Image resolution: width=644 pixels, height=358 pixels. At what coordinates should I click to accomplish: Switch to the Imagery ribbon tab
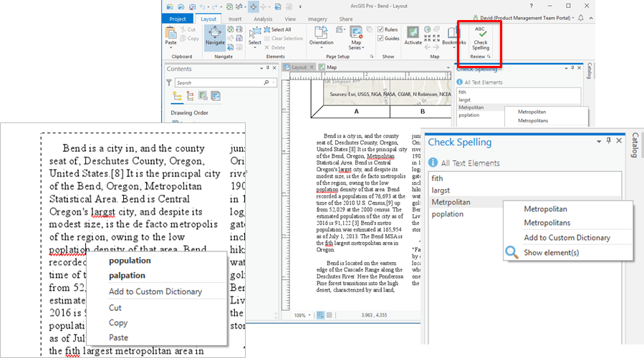317,19
